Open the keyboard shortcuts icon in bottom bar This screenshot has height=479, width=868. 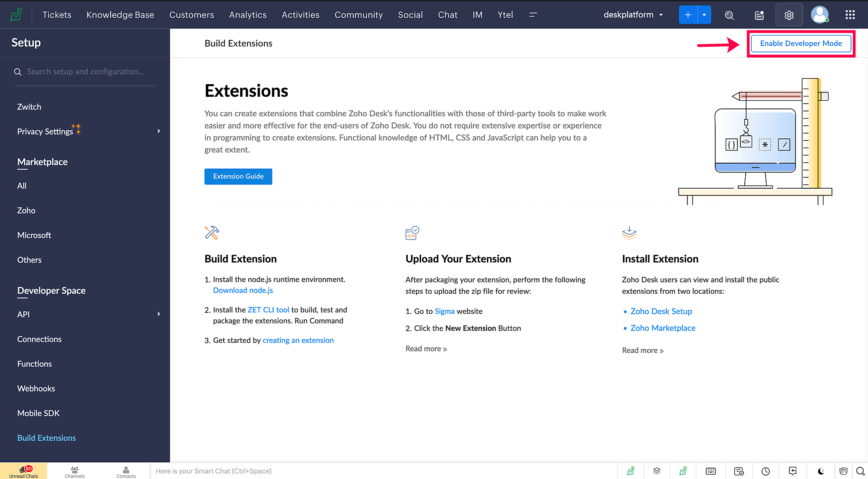710,471
